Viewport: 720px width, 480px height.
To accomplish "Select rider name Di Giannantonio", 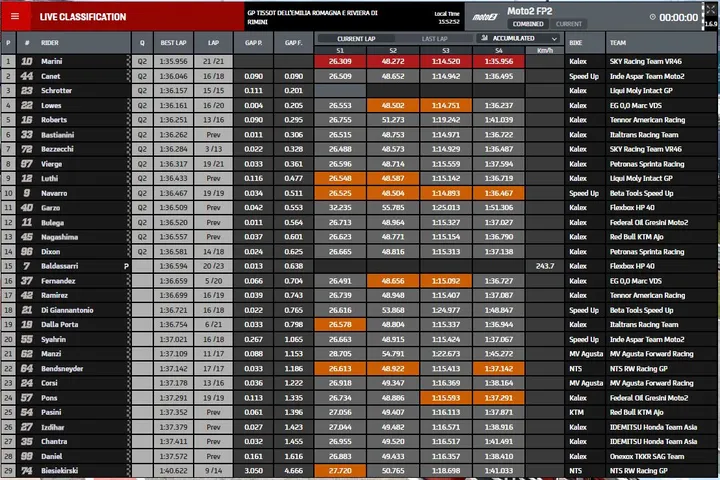I will tap(67, 310).
